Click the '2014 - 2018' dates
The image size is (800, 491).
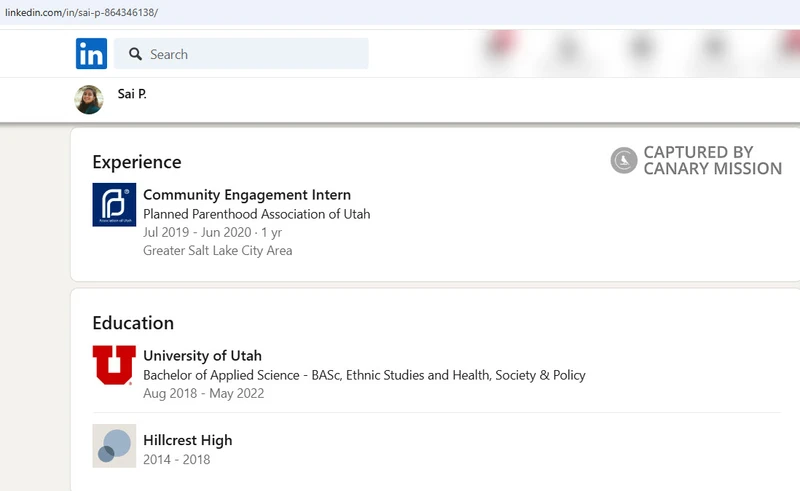(177, 459)
